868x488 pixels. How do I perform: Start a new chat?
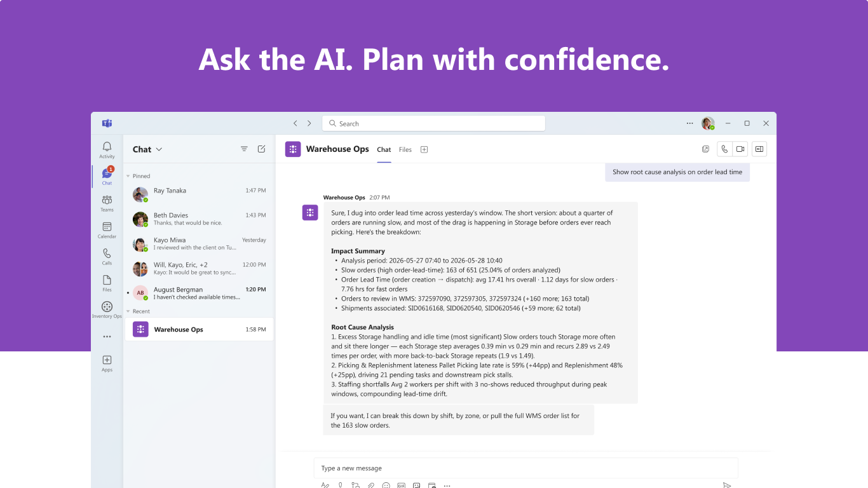pyautogui.click(x=261, y=149)
